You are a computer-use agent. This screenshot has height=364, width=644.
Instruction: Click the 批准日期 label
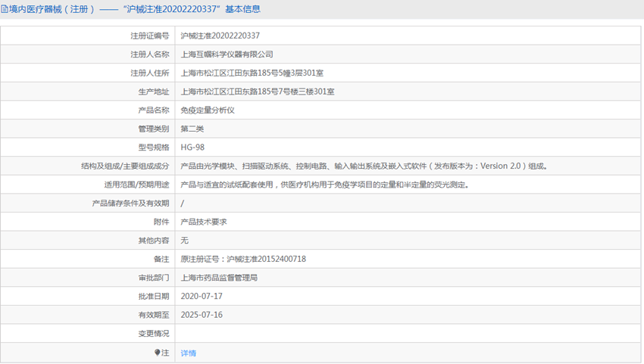[x=154, y=297]
